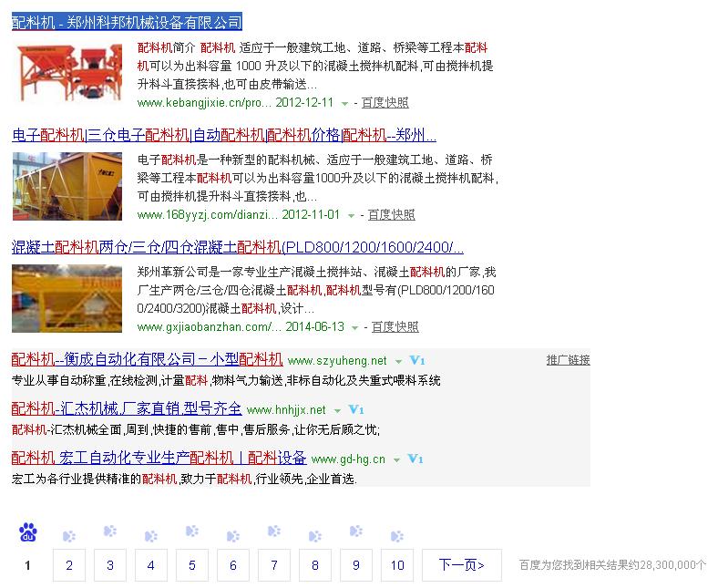The height and width of the screenshot is (588, 718).
Task: Open the 衡成自动化有限公司 ad link
Action: (147, 359)
